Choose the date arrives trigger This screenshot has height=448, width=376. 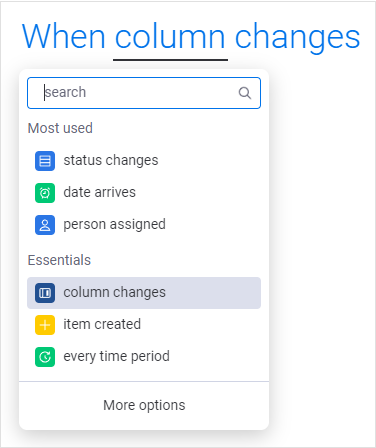click(x=144, y=193)
